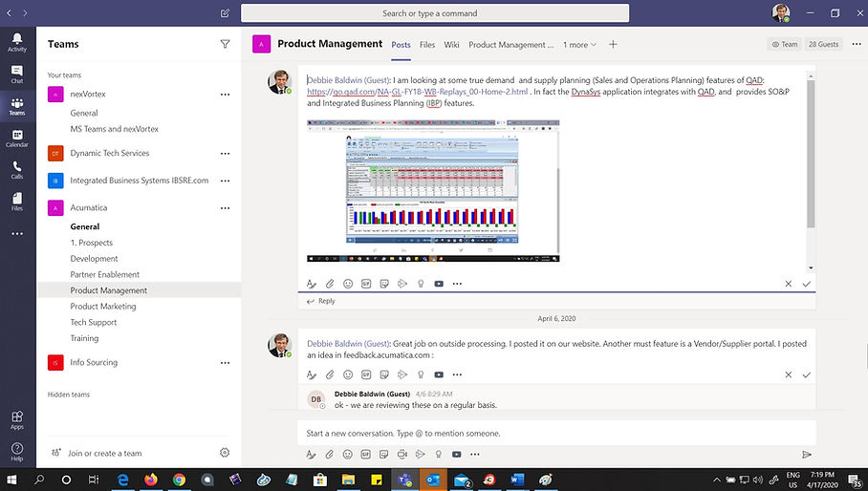
Task: Add a new tab with plus icon
Action: click(613, 44)
